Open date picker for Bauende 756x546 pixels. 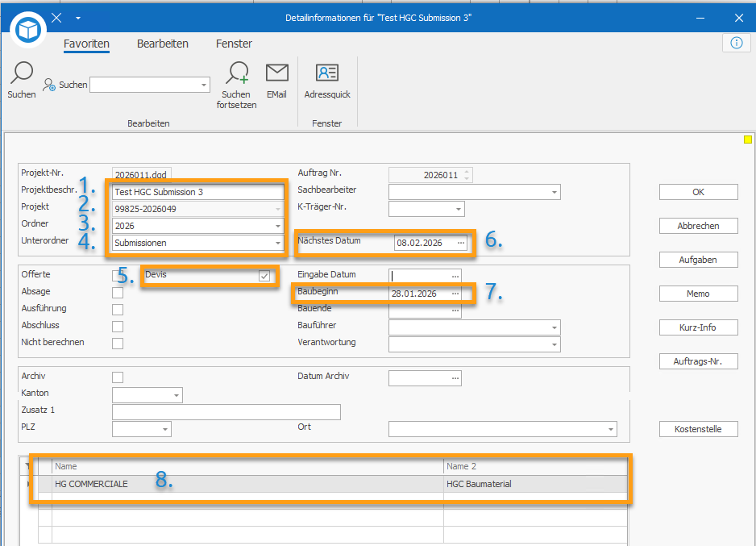click(x=455, y=311)
